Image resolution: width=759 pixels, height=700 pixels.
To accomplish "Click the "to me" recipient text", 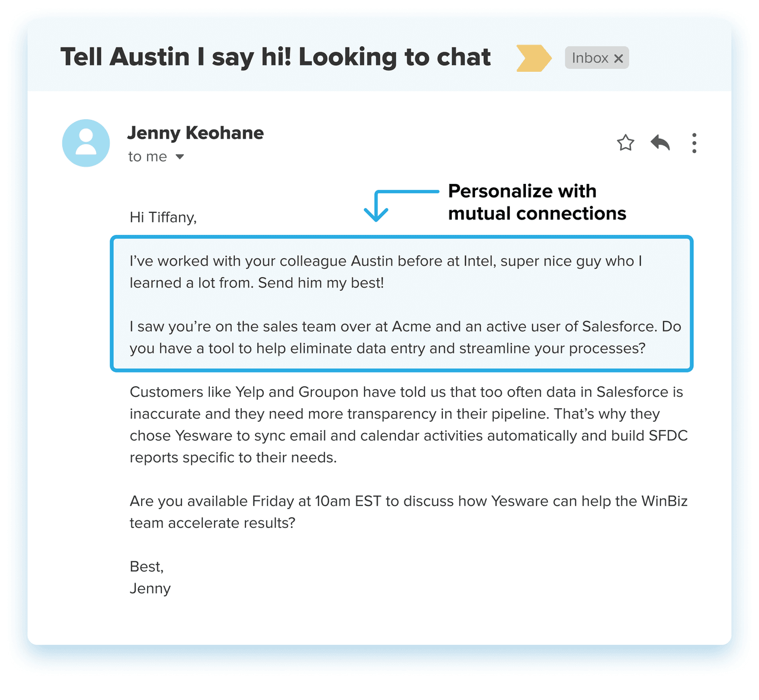I will 147,157.
